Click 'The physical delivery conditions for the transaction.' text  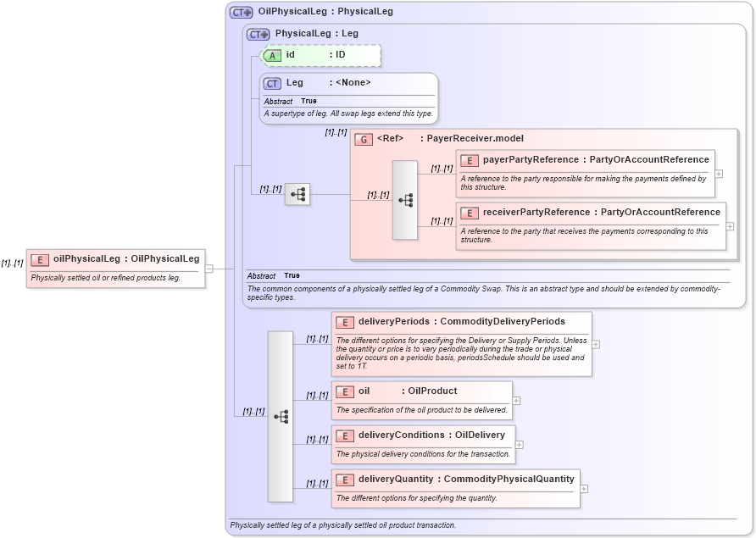coord(423,454)
